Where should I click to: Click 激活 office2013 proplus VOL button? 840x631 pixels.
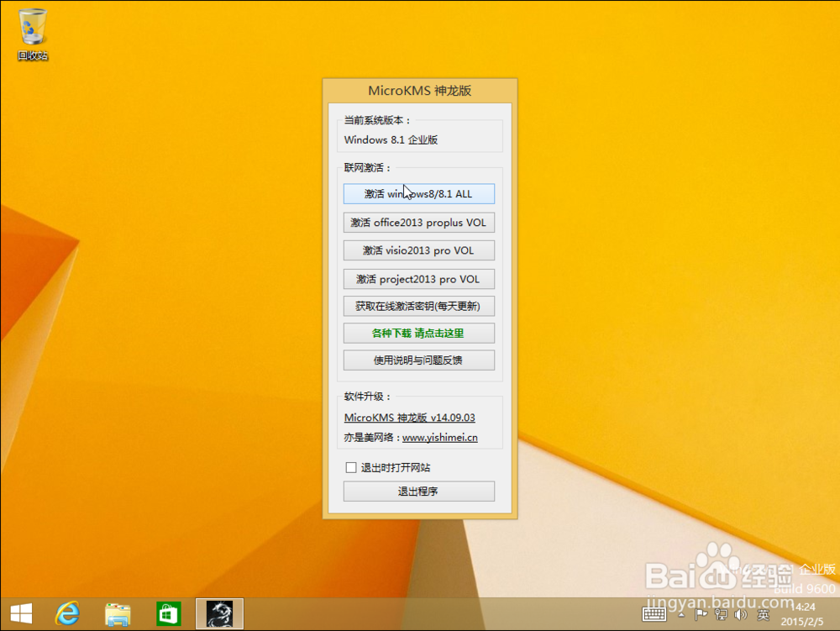click(418, 222)
